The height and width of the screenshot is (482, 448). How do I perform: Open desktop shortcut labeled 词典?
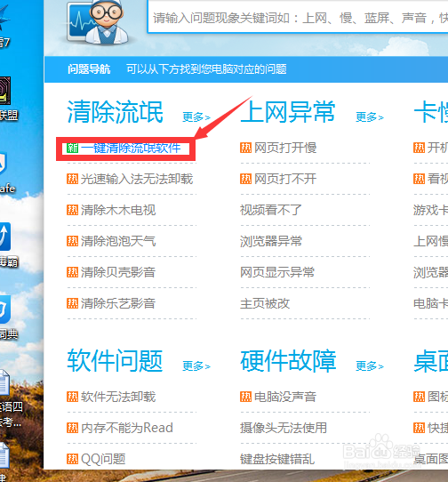[5, 309]
